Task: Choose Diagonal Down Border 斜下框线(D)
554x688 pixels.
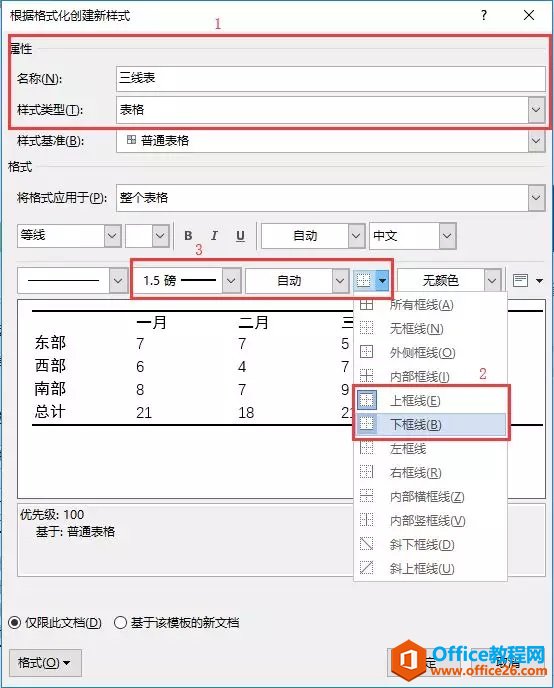Action: tap(430, 544)
